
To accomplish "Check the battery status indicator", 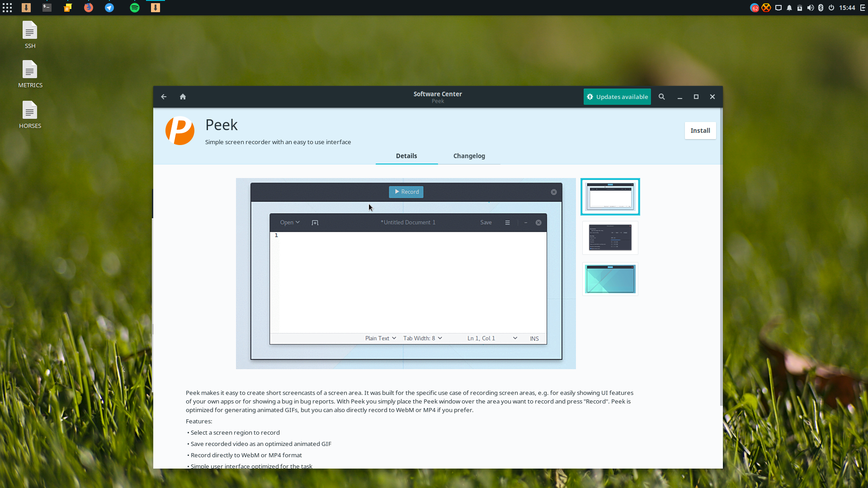I will pos(800,8).
